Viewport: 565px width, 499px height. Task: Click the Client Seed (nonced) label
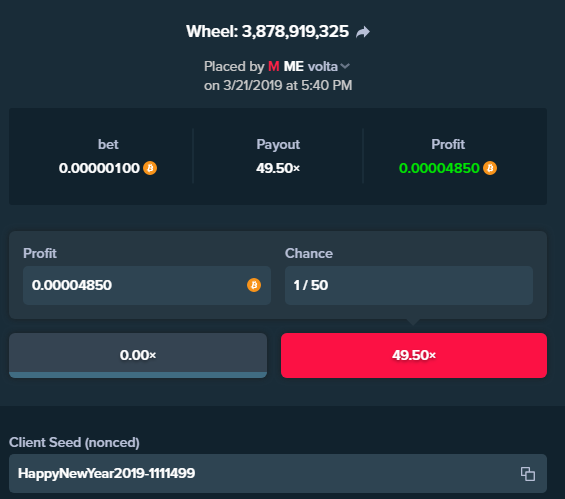pos(74,442)
